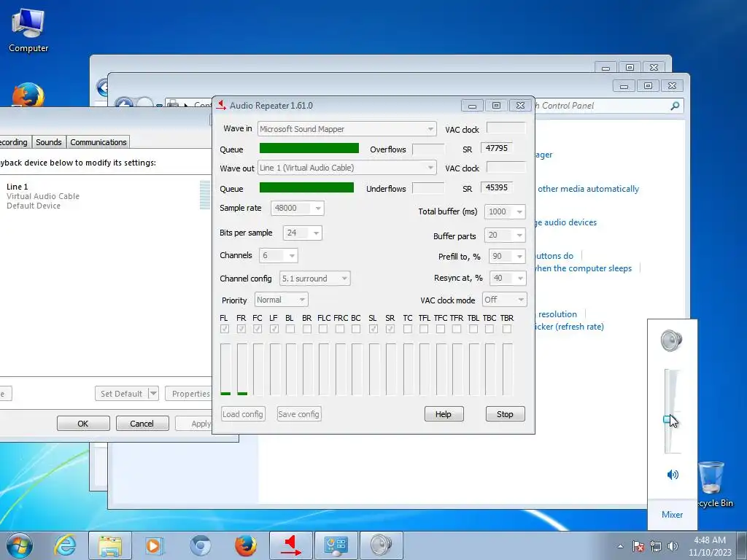Click the SL channel checkbox
This screenshot has height=560, width=747.
pyautogui.click(x=373, y=329)
